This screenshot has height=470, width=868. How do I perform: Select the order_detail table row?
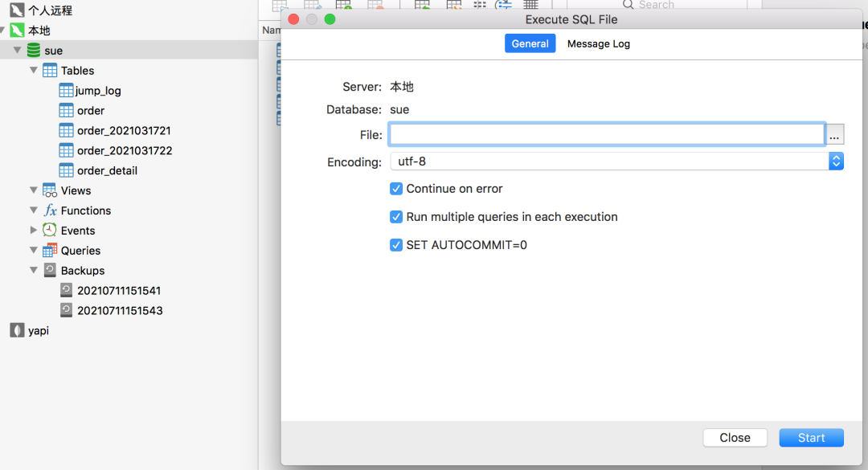pyautogui.click(x=129, y=170)
